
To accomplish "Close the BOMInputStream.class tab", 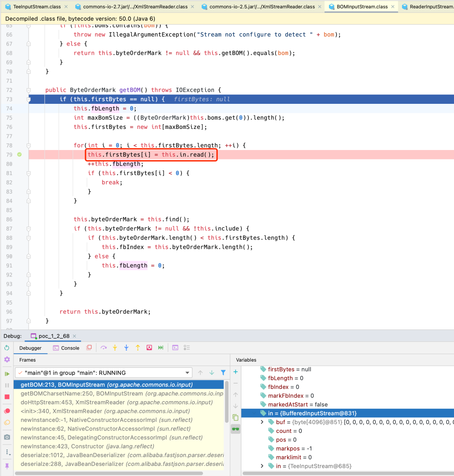I will point(393,7).
